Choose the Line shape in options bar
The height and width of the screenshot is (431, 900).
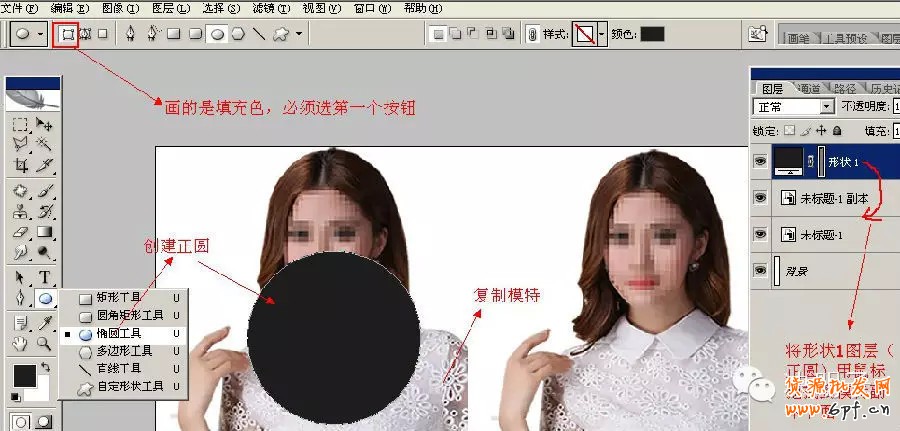[259, 34]
